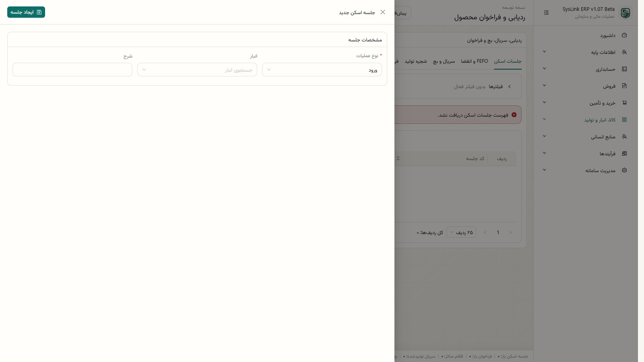Open the انبار search dropdown
The height and width of the screenshot is (362, 644).
[x=197, y=70]
